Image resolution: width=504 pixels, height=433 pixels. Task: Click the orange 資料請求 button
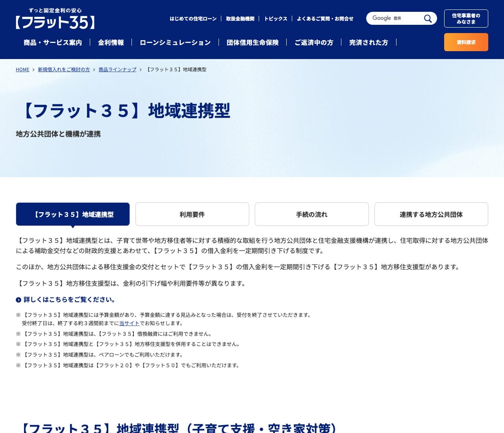point(466,42)
